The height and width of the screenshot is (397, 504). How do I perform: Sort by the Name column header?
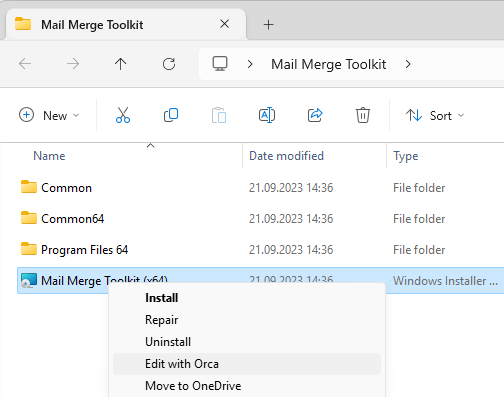pyautogui.click(x=49, y=156)
